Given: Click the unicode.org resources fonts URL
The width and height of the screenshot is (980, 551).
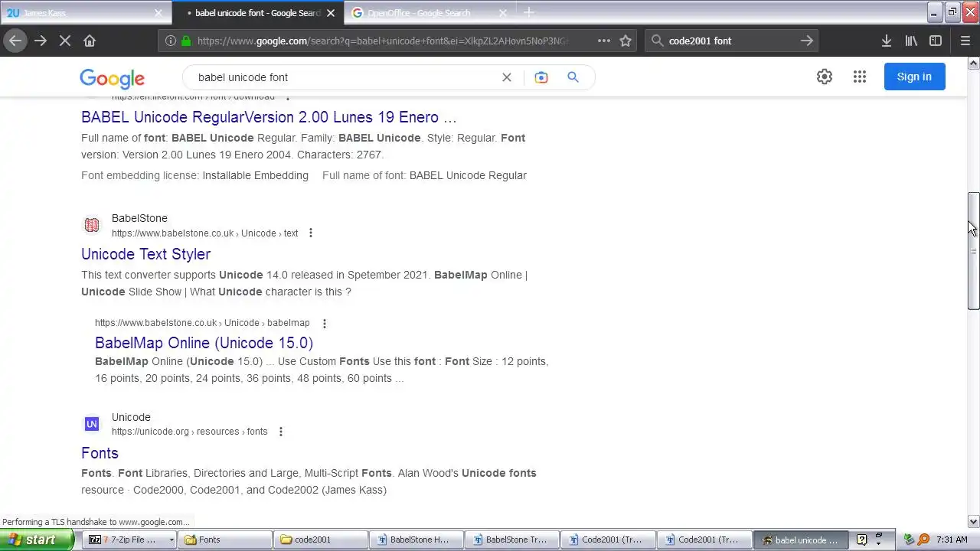Looking at the screenshot, I should [190, 432].
